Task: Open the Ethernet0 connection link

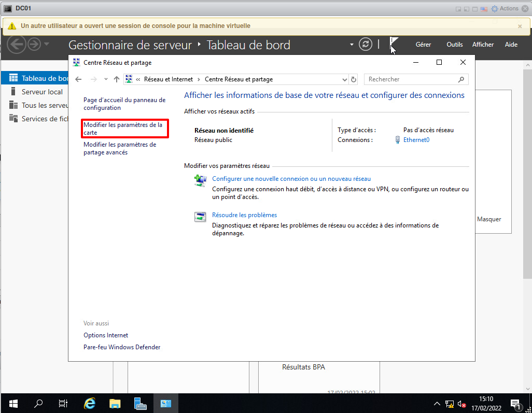Action: (416, 140)
